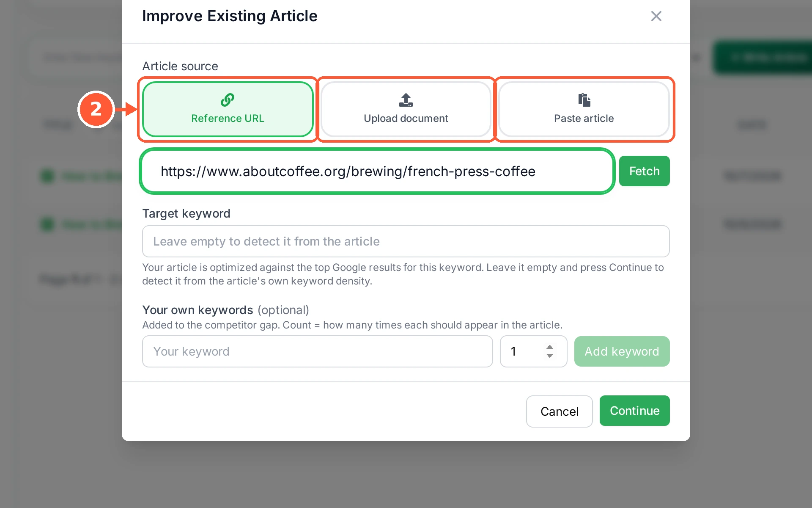
Task: Click the link chain icon
Action: click(x=228, y=100)
